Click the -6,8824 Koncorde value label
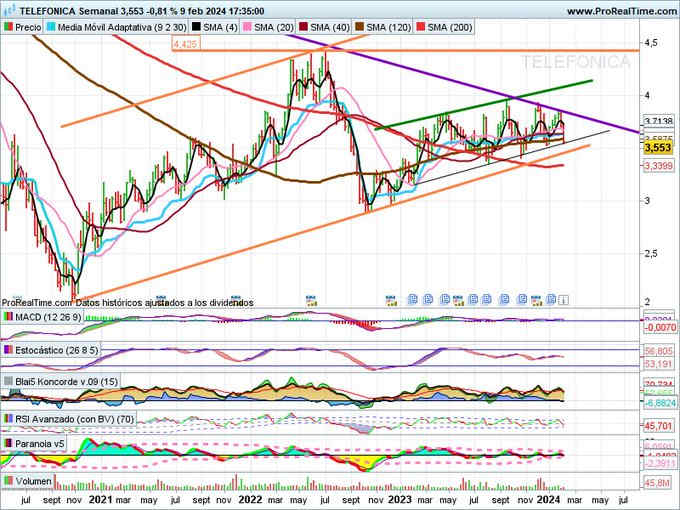Screen dimensions: 680x510 (660, 403)
